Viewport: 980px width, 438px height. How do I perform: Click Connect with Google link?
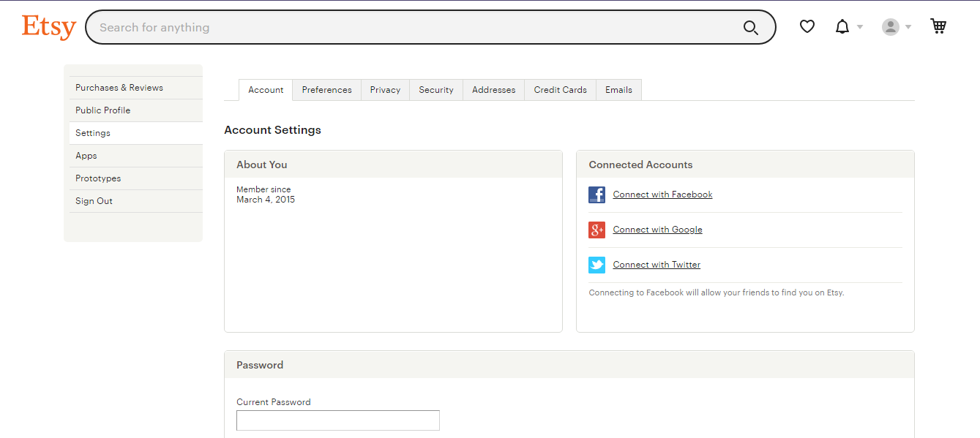pos(657,230)
